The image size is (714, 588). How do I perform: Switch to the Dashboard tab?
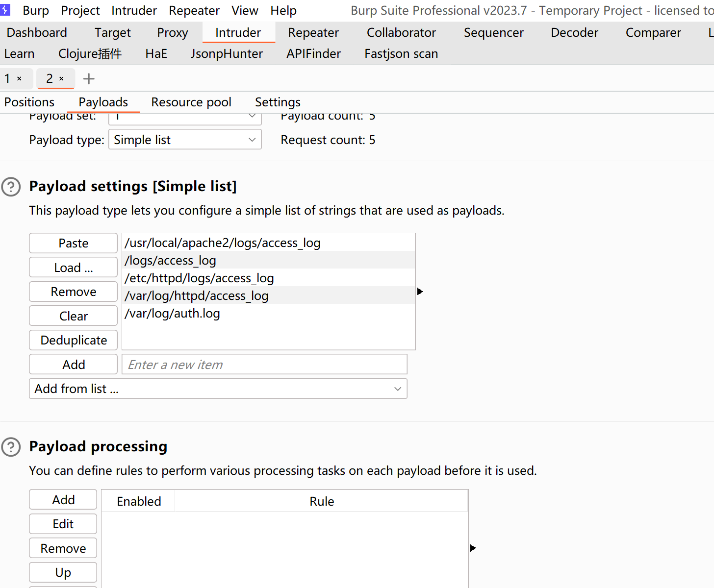37,32
